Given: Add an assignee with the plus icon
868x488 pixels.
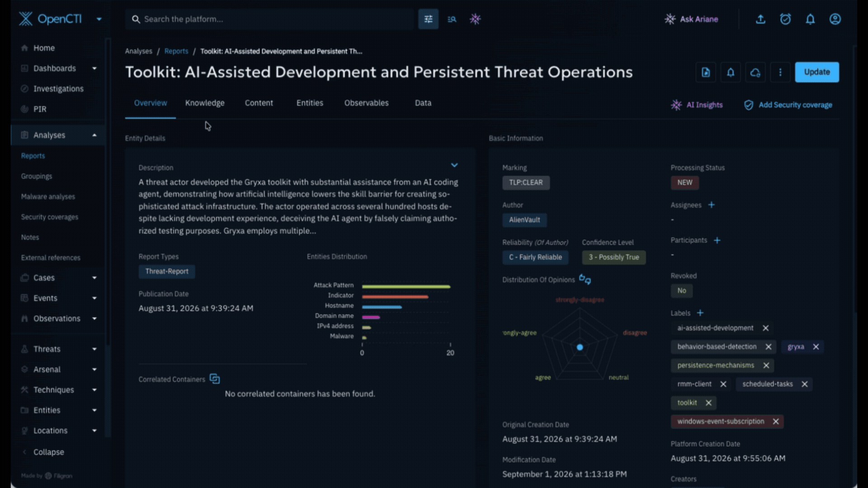Looking at the screenshot, I should pyautogui.click(x=711, y=205).
